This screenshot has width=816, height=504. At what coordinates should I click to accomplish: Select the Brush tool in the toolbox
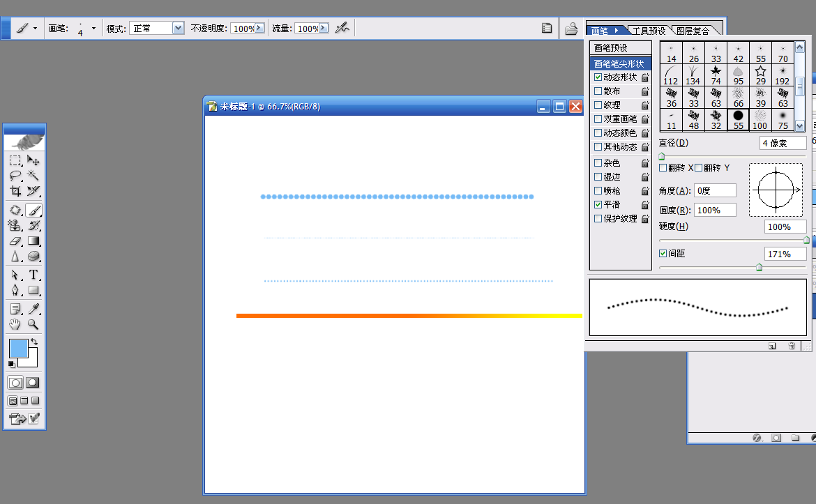tap(33, 210)
